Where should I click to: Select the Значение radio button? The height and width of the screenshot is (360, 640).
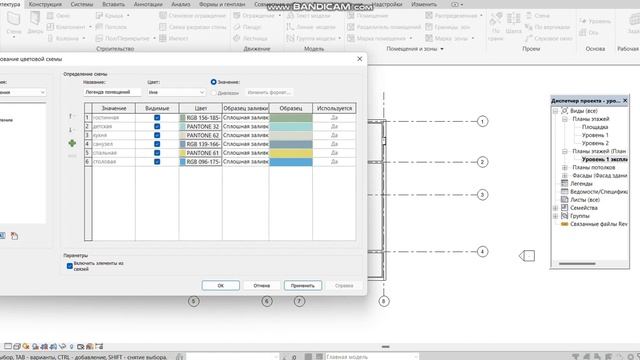click(x=213, y=82)
